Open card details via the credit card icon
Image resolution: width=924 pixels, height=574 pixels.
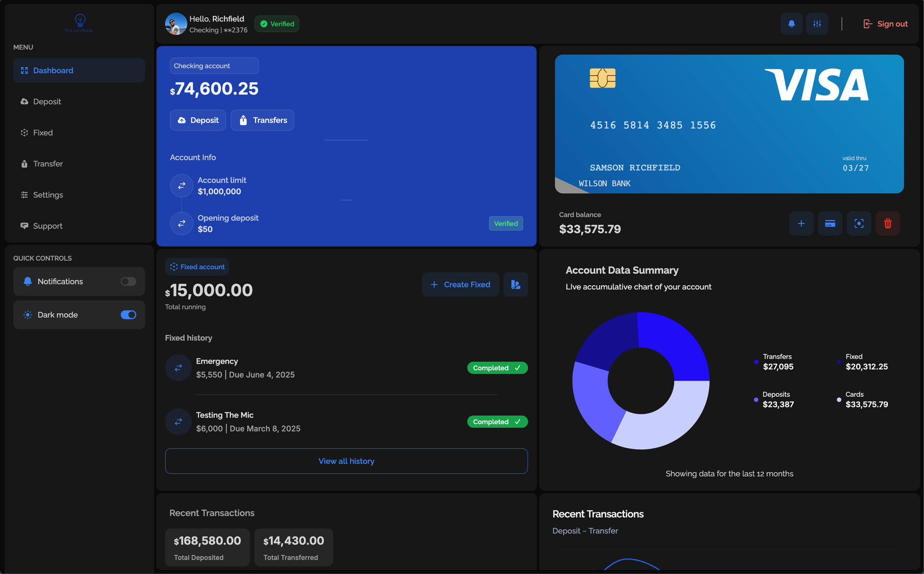pos(830,223)
